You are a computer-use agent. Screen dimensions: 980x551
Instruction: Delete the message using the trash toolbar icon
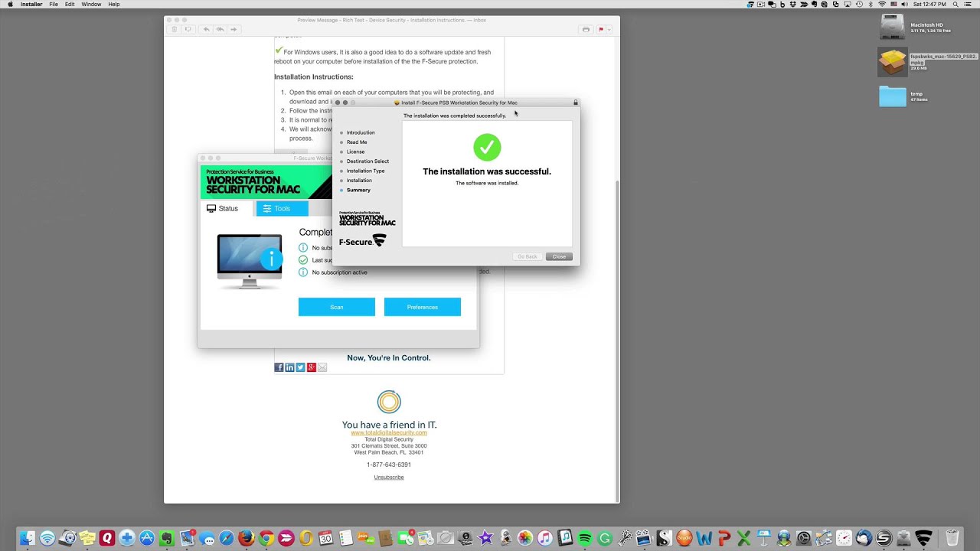(175, 29)
